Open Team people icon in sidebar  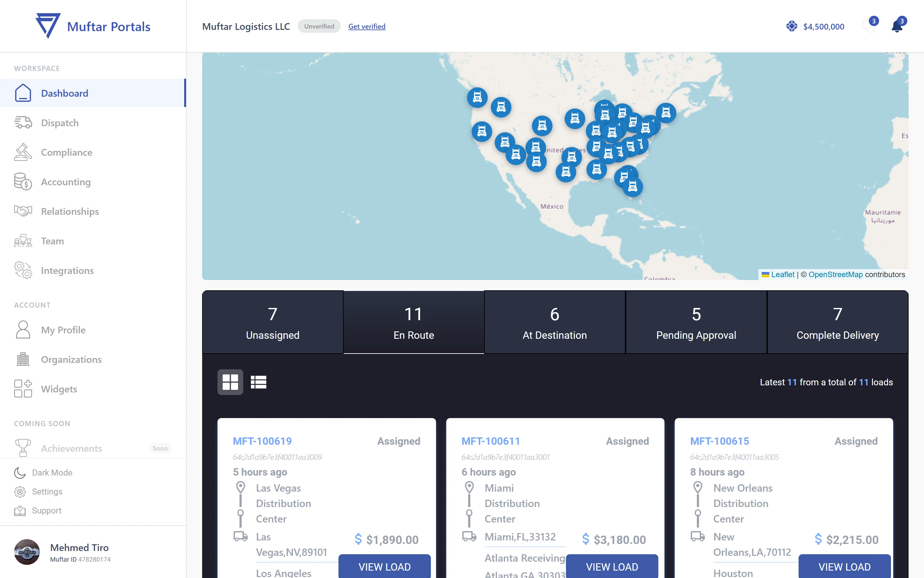click(x=23, y=241)
